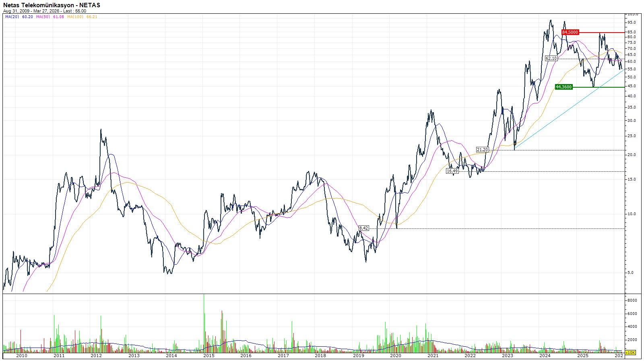This screenshot has height=362, width=644.
Task: Click the 2014 year label on time axis
Action: [171, 356]
